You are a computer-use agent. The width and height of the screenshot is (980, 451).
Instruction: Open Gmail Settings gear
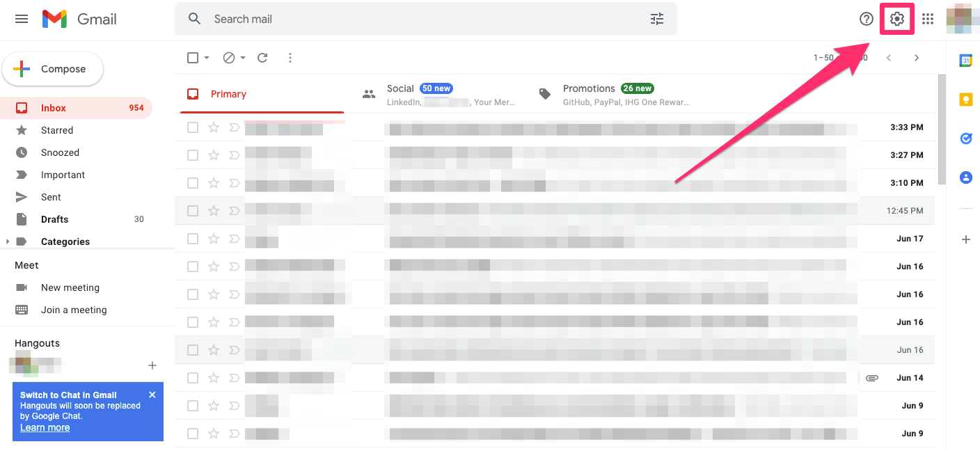(897, 19)
